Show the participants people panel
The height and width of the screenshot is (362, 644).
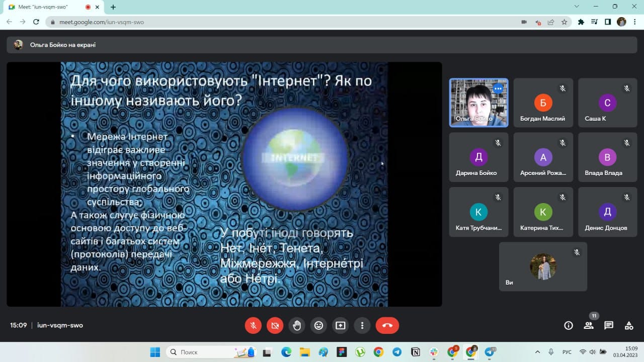(x=589, y=325)
